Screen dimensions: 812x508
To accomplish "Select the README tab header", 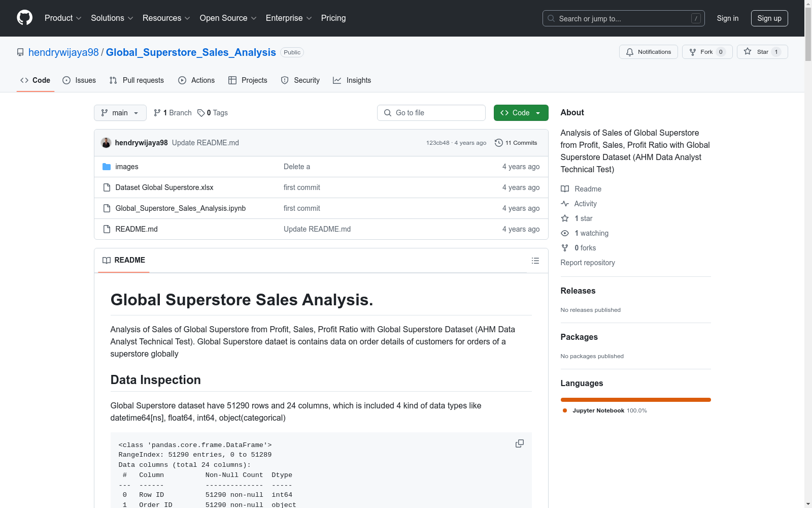I will 124,260.
